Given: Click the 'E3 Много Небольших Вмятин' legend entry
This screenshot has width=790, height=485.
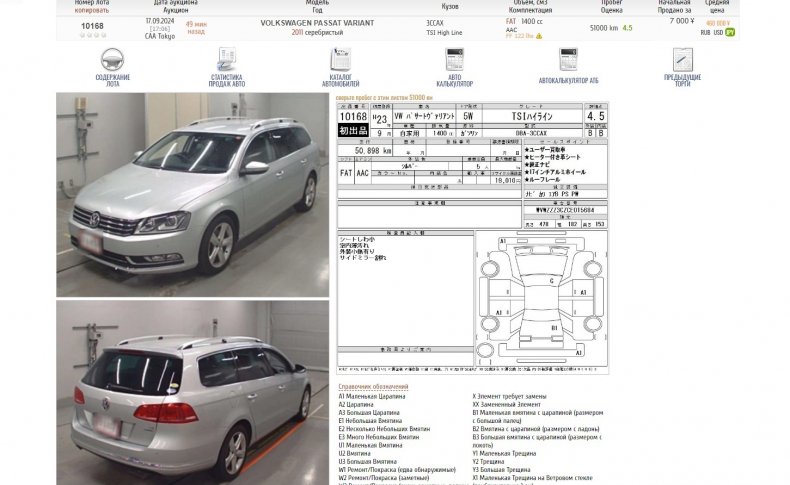Looking at the screenshot, I should [378, 437].
